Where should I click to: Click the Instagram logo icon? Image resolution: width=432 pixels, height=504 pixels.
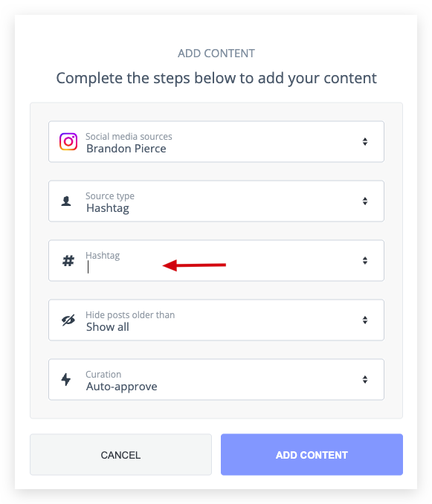(68, 142)
